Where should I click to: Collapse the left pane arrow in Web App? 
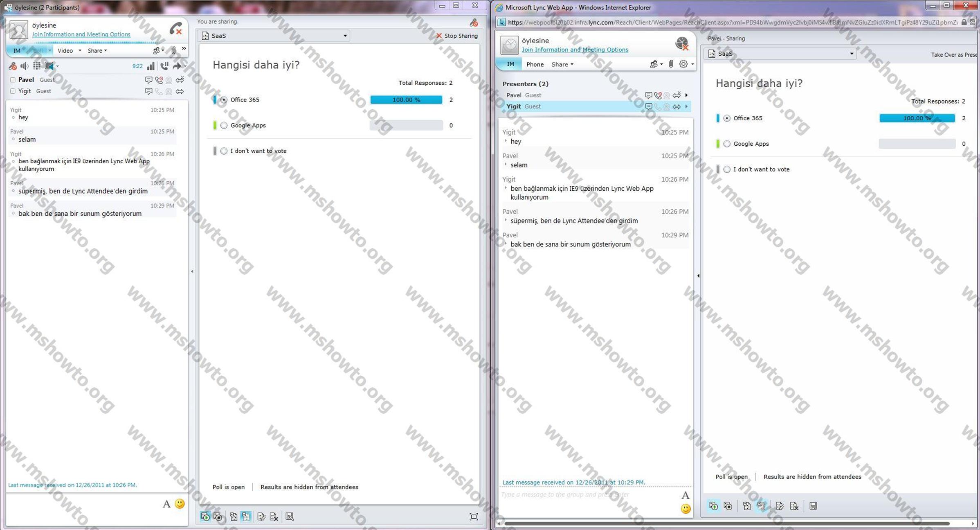698,276
